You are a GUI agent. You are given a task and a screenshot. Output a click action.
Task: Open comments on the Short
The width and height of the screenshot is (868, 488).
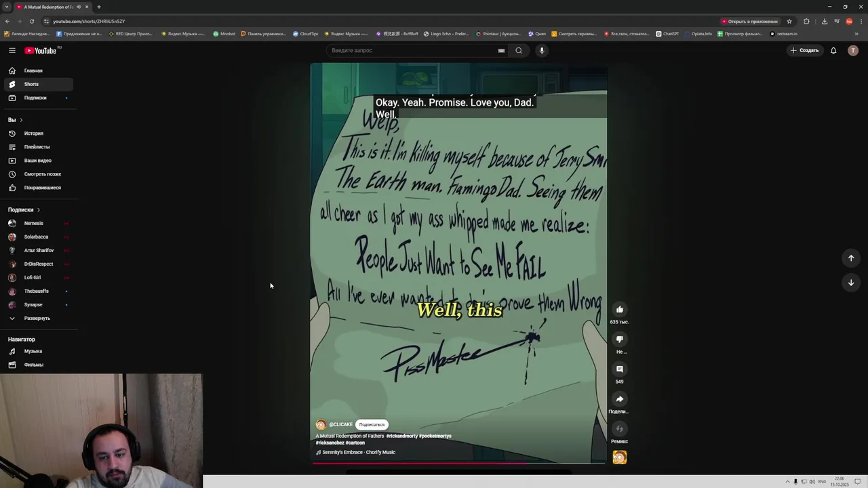click(x=619, y=369)
